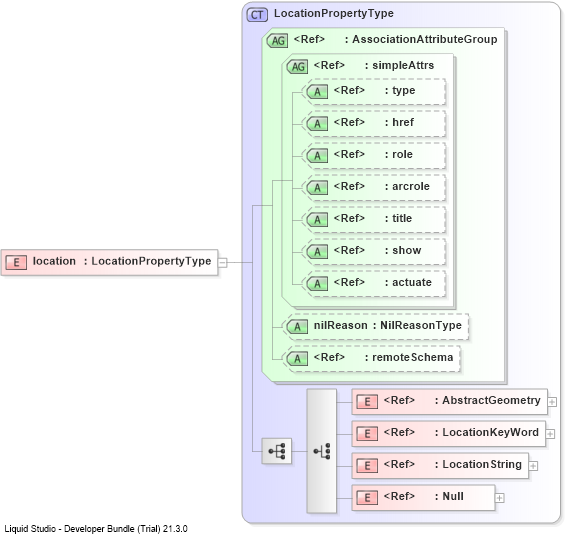
Task: Select the ': title' attribute text
Action: coord(398,218)
